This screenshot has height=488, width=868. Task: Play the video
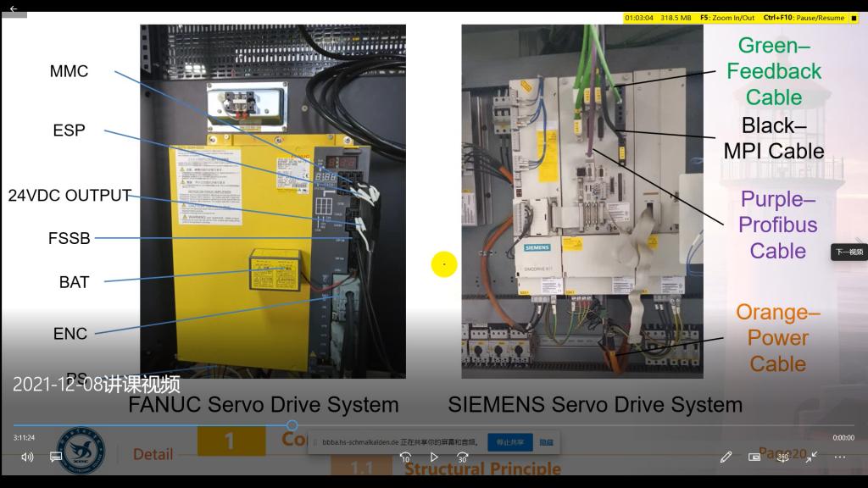coord(434,457)
